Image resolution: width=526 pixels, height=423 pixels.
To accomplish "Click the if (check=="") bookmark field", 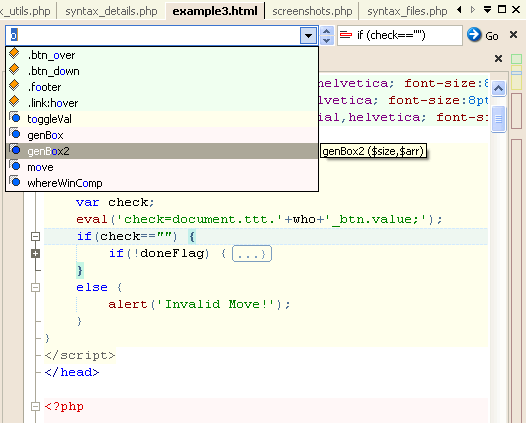I will point(400,35).
